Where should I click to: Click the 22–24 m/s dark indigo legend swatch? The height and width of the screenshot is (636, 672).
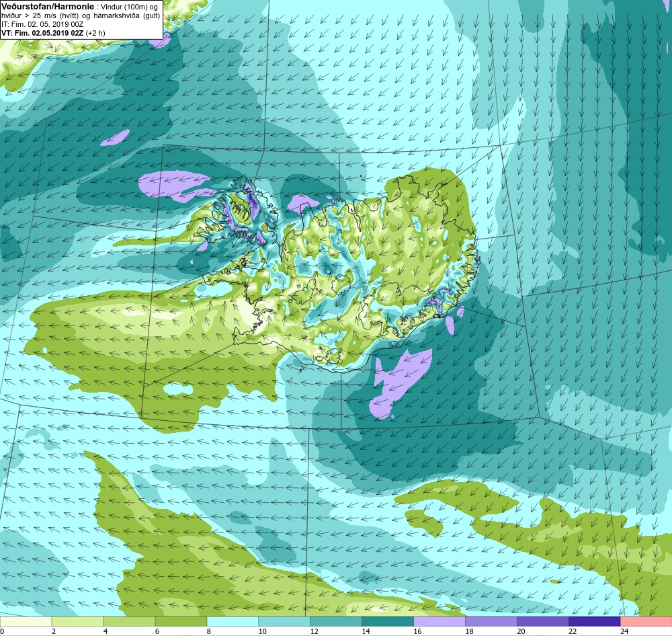595,621
